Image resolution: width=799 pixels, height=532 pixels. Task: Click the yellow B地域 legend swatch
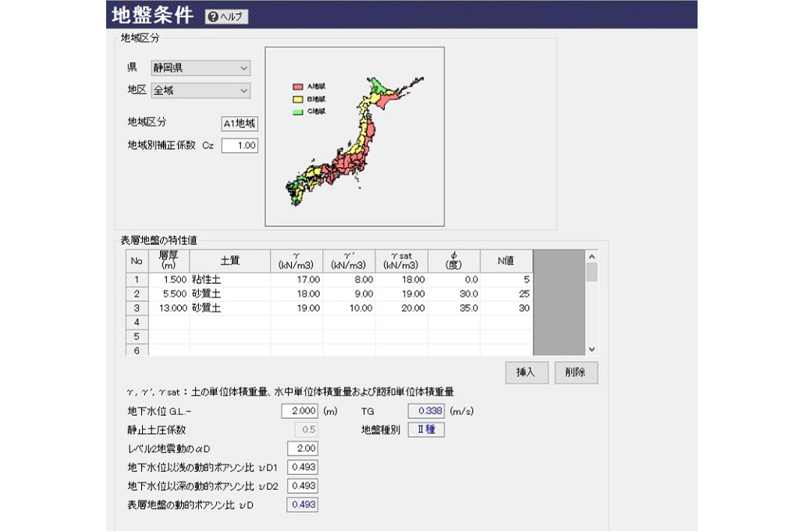click(x=297, y=100)
